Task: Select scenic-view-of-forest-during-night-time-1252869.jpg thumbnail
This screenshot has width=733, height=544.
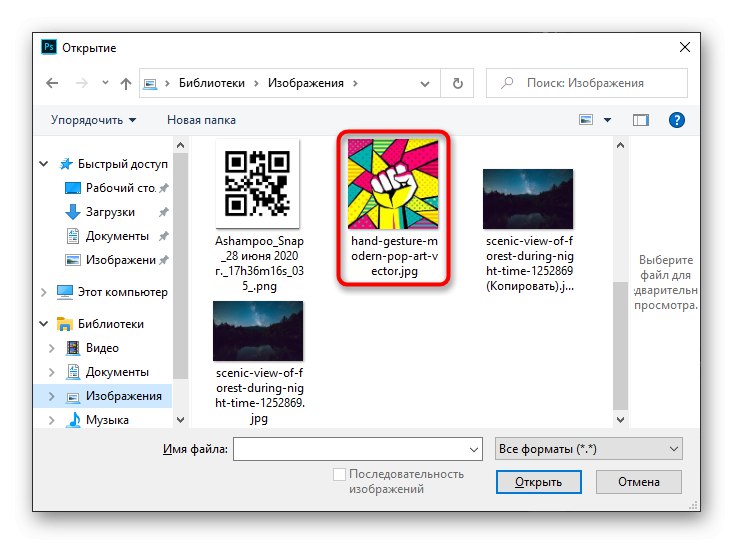Action: pyautogui.click(x=258, y=331)
